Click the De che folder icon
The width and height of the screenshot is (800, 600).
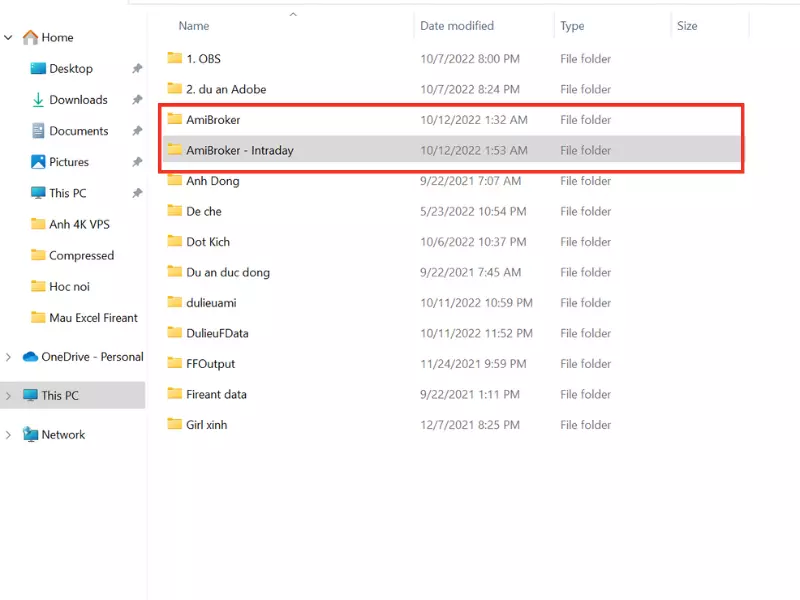[x=174, y=210]
